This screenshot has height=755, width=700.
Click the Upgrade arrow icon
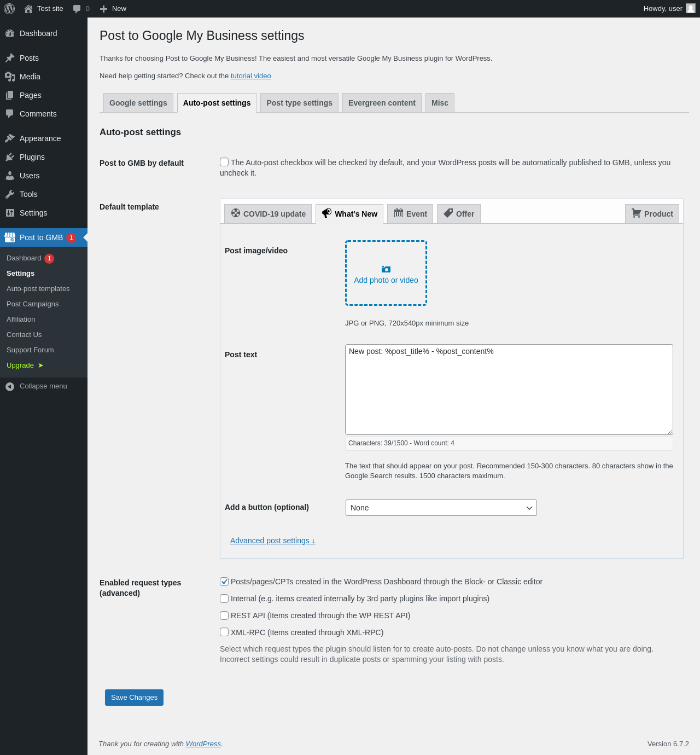[x=40, y=365]
